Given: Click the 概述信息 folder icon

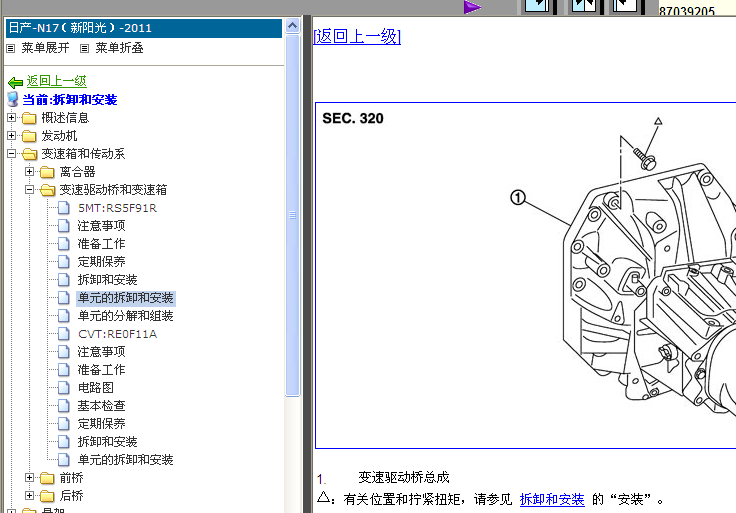Looking at the screenshot, I should [x=29, y=118].
